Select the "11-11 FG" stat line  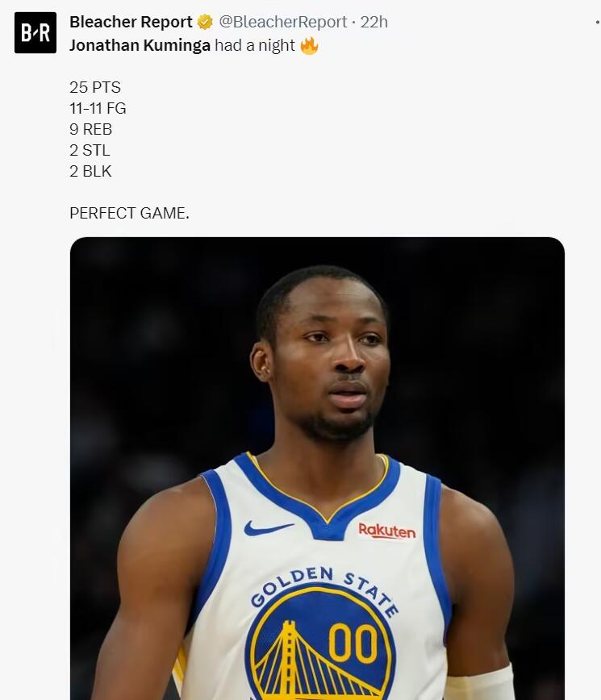coord(98,108)
